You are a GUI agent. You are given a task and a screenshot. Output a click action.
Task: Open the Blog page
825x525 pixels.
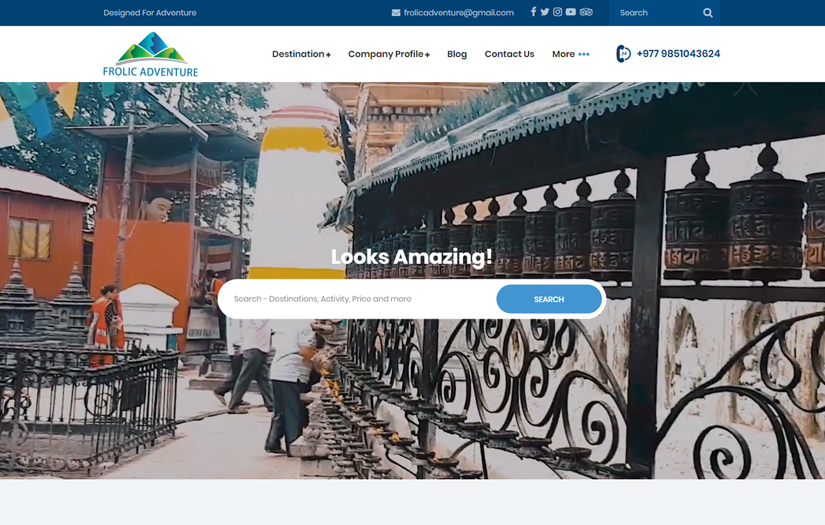pyautogui.click(x=457, y=54)
